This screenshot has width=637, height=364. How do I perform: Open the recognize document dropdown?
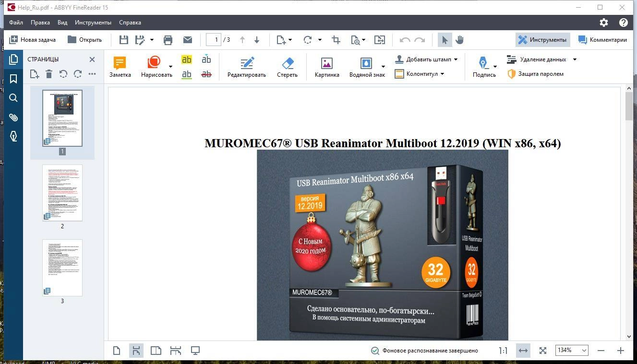358,40
